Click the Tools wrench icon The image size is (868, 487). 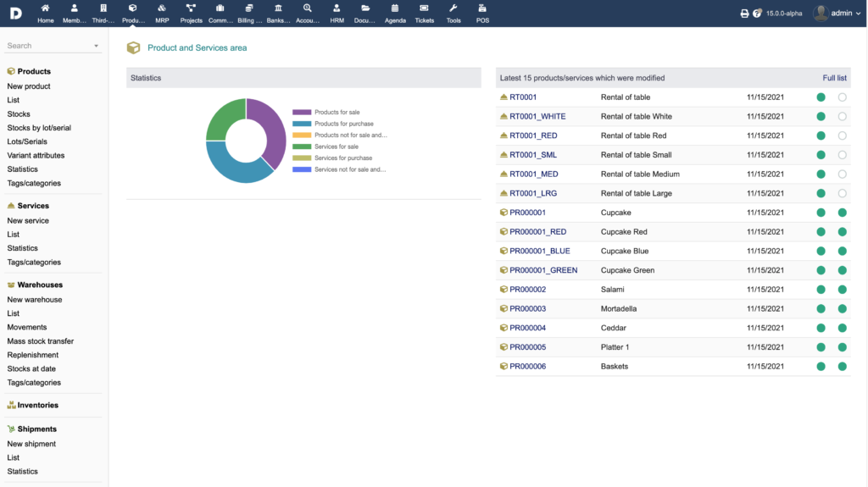click(453, 8)
